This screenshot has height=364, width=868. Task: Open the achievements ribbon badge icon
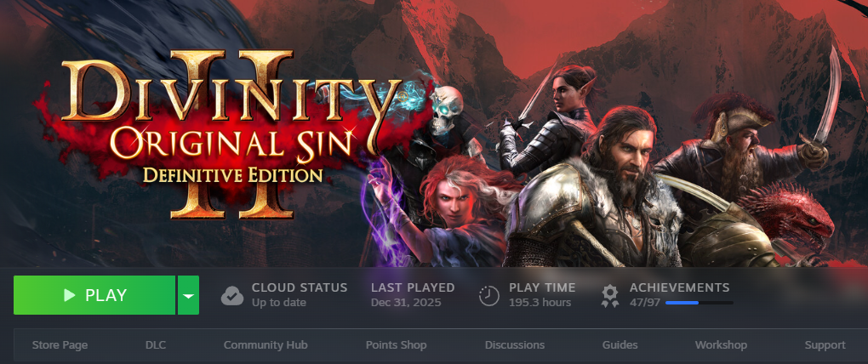click(x=610, y=296)
